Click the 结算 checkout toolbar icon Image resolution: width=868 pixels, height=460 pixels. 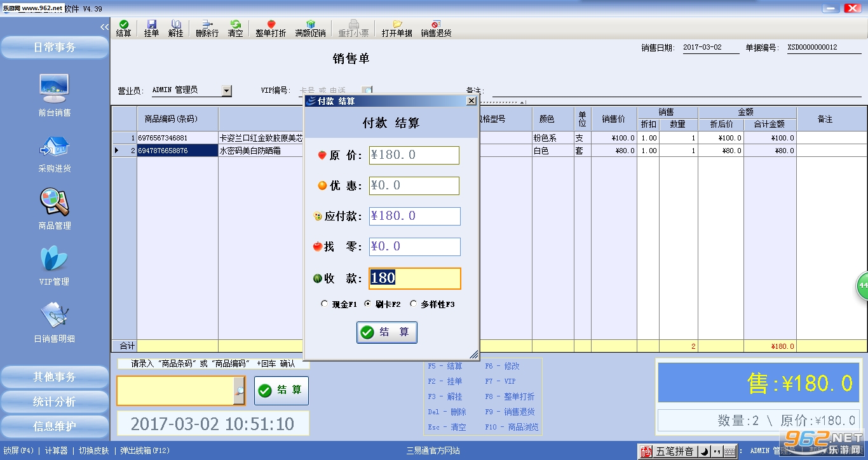(124, 29)
